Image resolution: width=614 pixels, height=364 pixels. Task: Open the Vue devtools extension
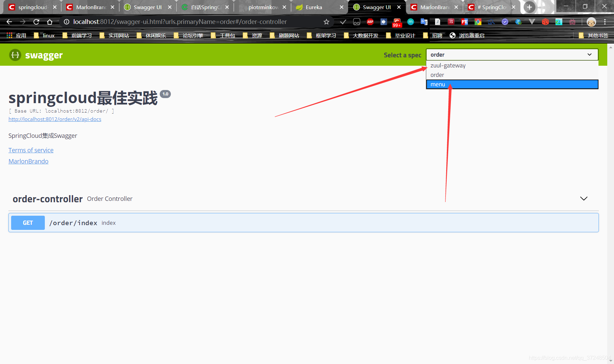click(532, 22)
